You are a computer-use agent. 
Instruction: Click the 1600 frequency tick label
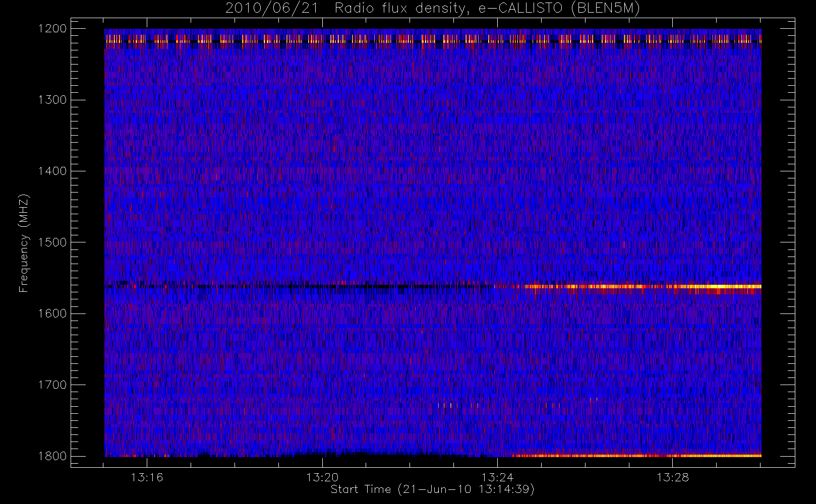pyautogui.click(x=52, y=313)
